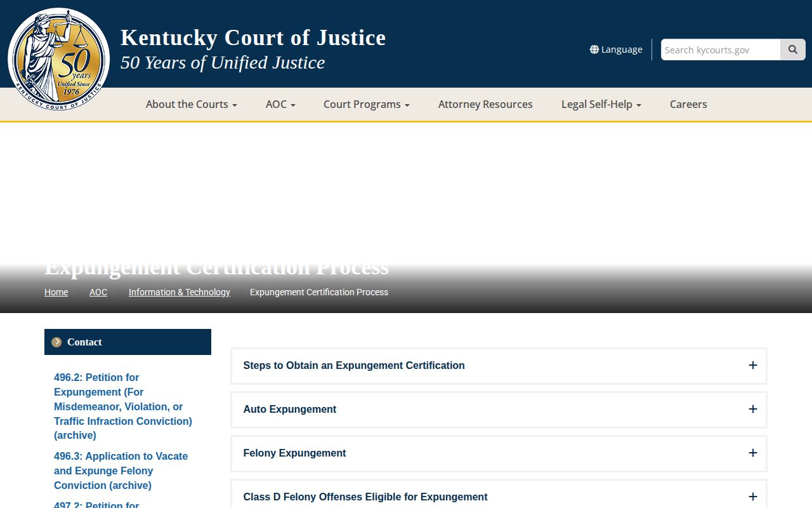Open the Attorney Resources menu item
This screenshot has width=812, height=508.
485,104
